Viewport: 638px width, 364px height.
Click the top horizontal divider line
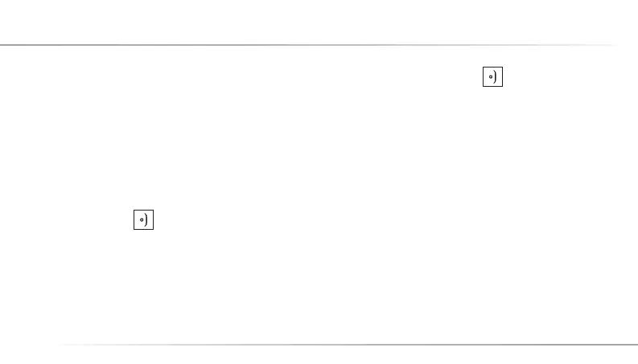(306, 45)
